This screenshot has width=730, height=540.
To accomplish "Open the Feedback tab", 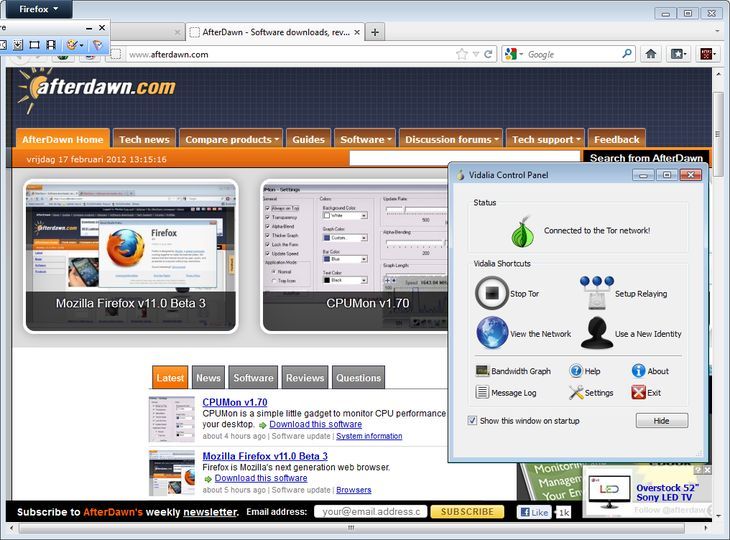I will point(616,139).
